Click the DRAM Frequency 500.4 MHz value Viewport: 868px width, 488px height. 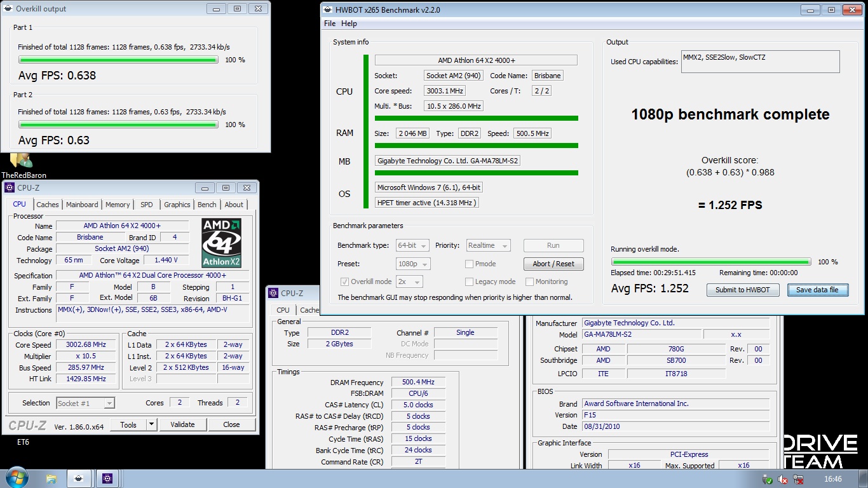click(x=418, y=383)
